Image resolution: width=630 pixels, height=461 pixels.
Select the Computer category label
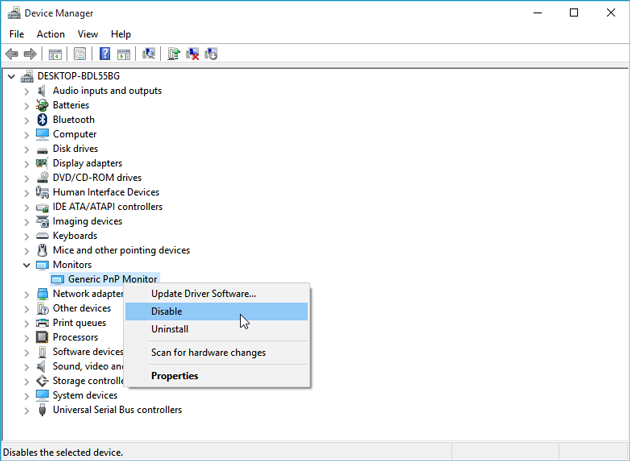point(75,134)
